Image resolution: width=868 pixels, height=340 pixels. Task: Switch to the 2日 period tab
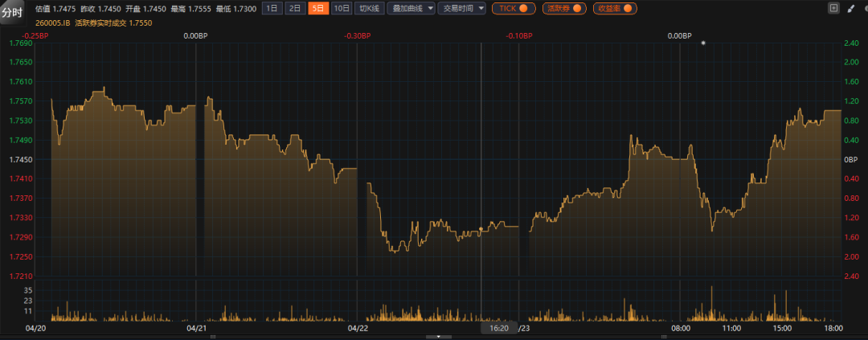[x=296, y=8]
